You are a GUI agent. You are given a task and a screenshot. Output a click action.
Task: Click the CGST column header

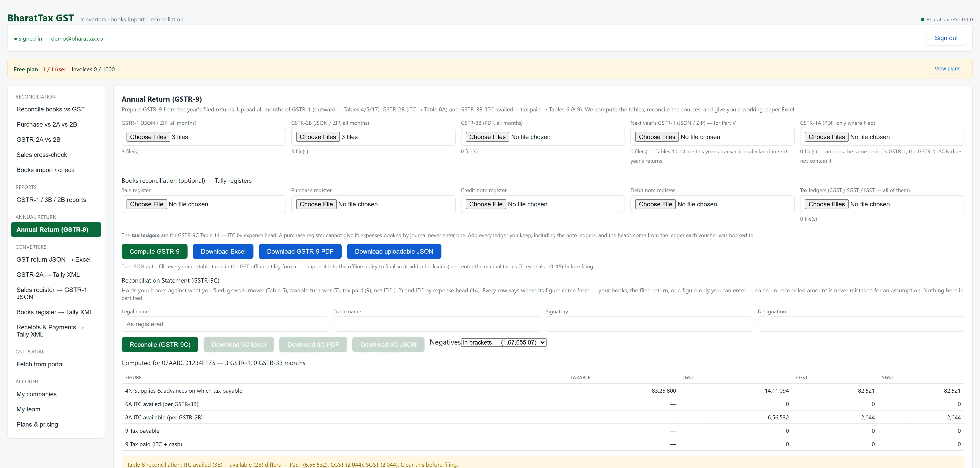click(802, 378)
